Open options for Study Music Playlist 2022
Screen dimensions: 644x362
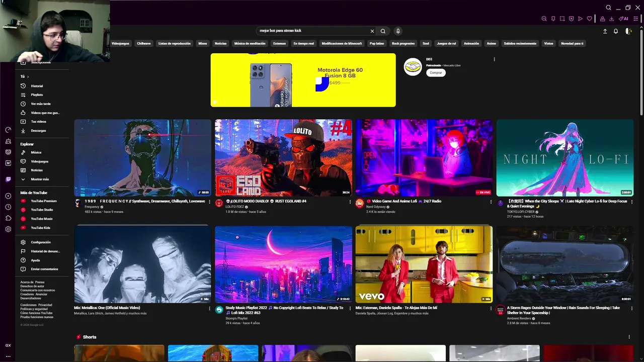pos(350,308)
